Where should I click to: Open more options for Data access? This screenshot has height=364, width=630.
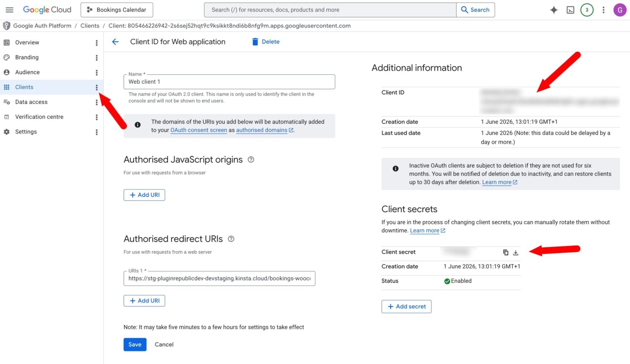point(96,102)
